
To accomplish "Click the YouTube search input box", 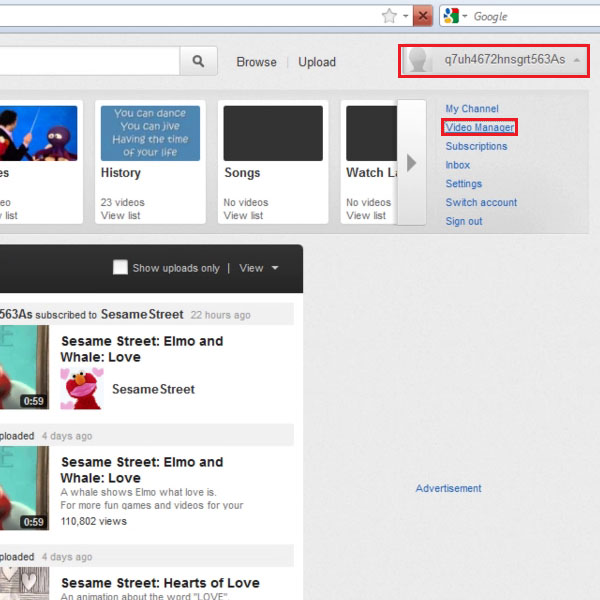I will (90, 61).
